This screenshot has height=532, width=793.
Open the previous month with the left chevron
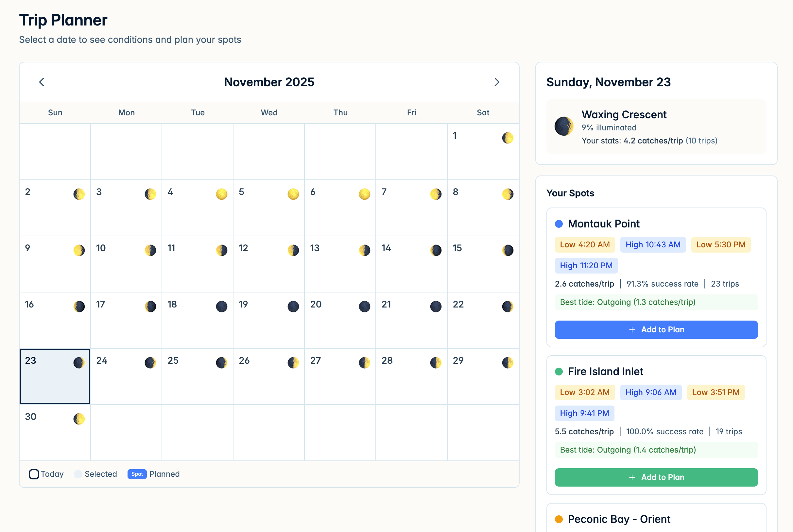42,82
